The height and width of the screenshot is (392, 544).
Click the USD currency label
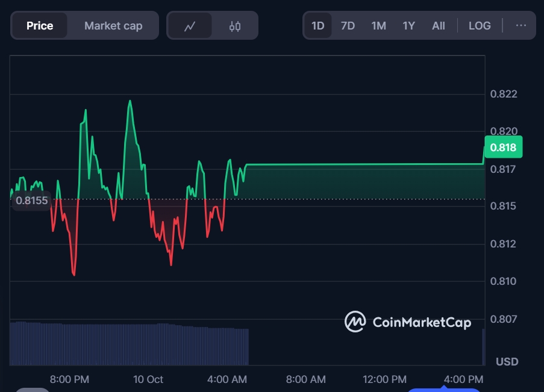coord(507,362)
